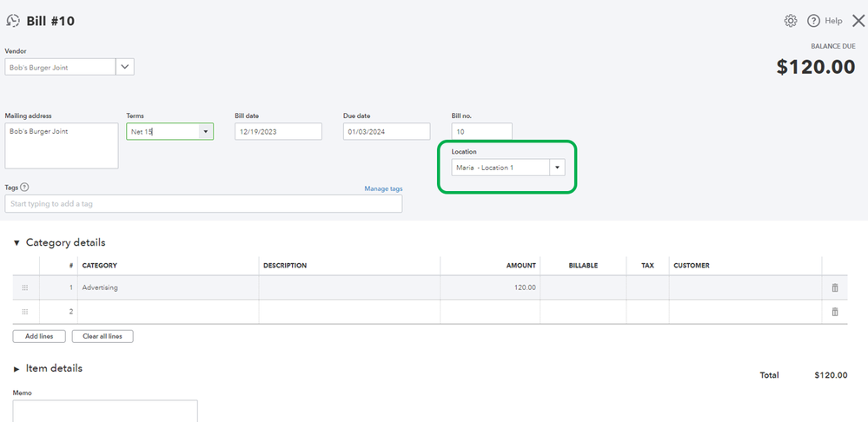The width and height of the screenshot is (868, 422).
Task: Delete line 2 with trash icon
Action: point(835,312)
